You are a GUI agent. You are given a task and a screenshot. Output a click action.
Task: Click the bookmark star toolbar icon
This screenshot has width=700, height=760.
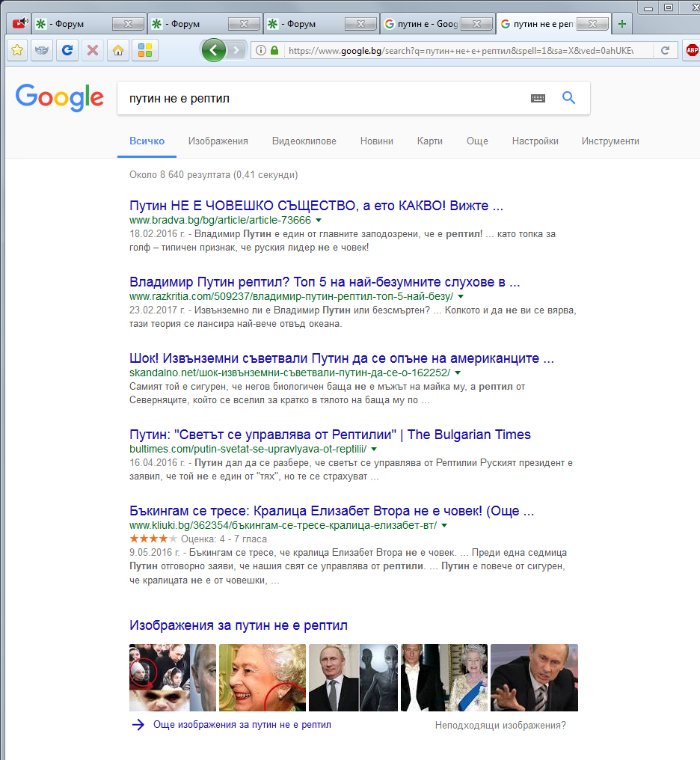click(x=17, y=50)
